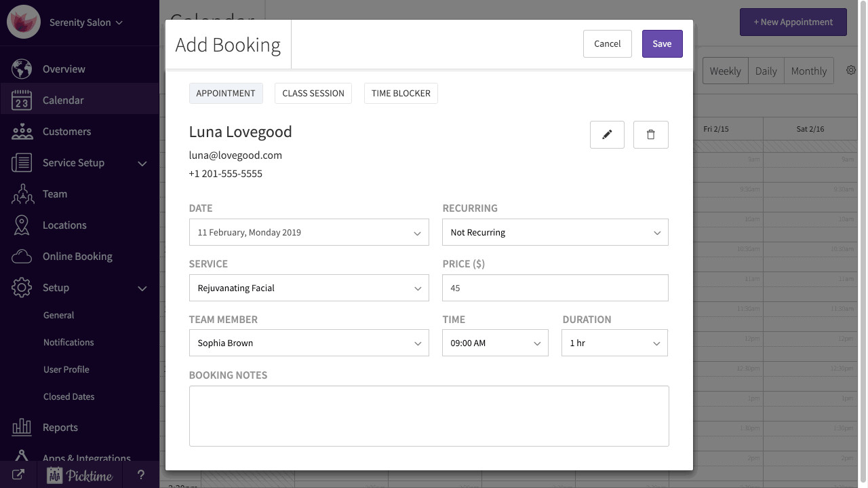This screenshot has width=868, height=488.
Task: Click the trash delete customer icon
Action: pyautogui.click(x=650, y=134)
